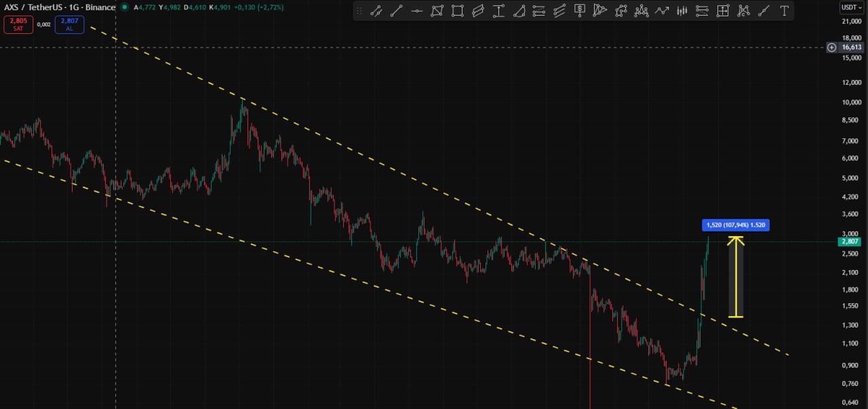
Task: Select the XABCD pattern tool near the end
Action: point(743,11)
